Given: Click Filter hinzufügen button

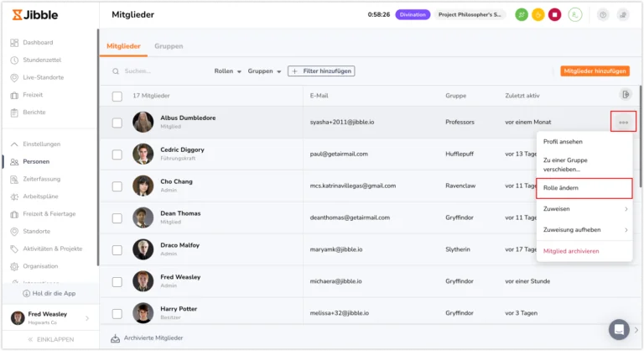Looking at the screenshot, I should (321, 71).
